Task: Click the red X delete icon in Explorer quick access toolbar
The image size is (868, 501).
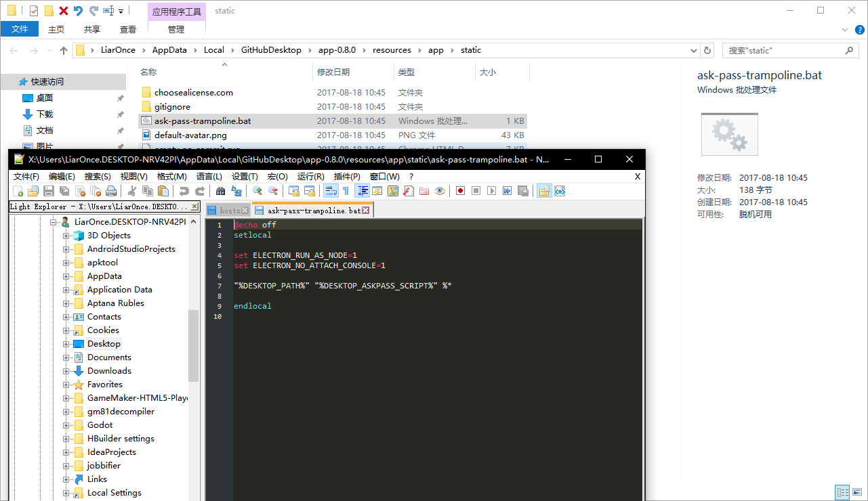Action: coord(64,11)
